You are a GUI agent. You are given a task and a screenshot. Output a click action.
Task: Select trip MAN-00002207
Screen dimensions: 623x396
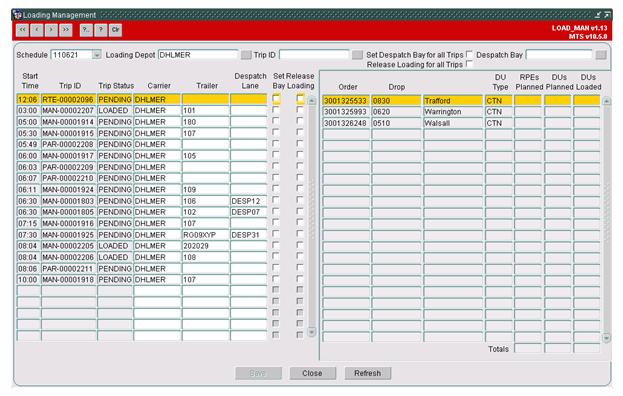tap(68, 110)
